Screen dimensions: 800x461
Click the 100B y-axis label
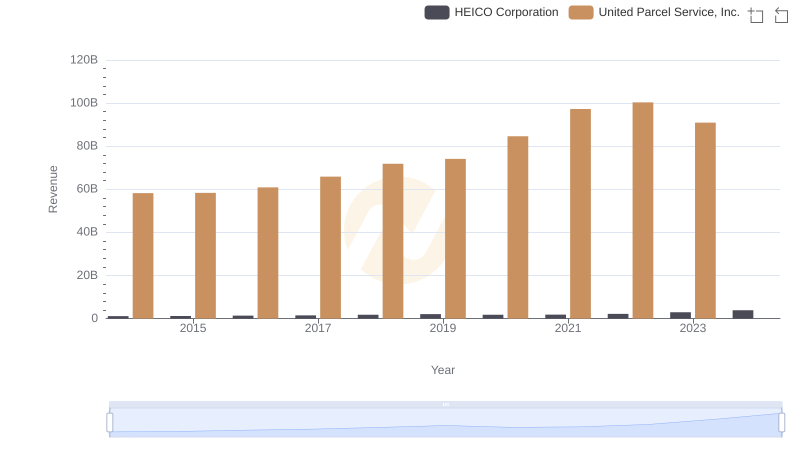[x=84, y=103]
